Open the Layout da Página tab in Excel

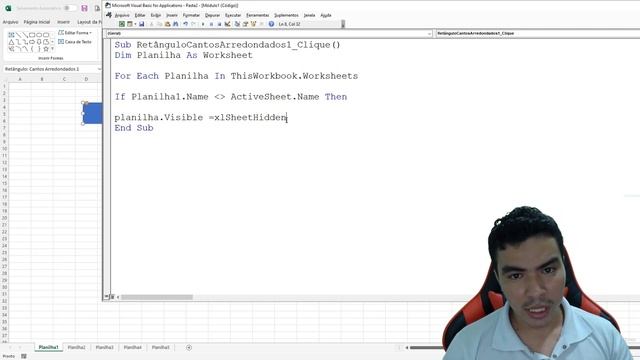point(89,22)
